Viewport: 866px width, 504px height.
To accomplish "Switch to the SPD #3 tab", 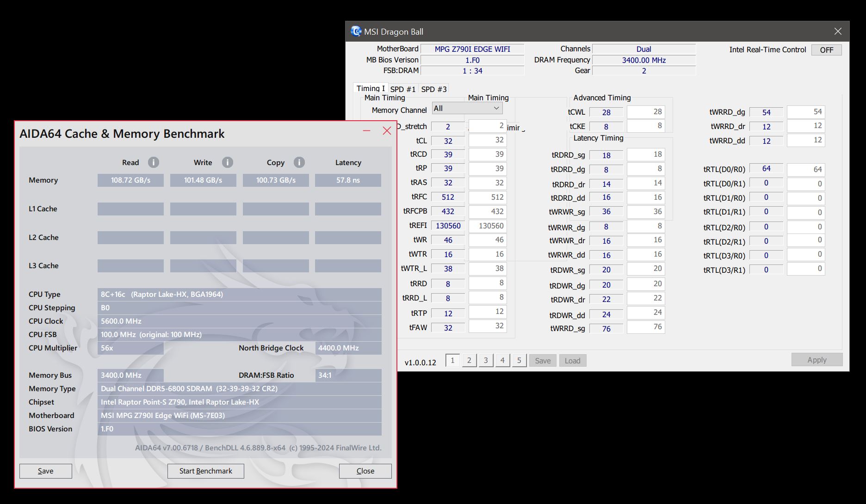I will pos(434,89).
